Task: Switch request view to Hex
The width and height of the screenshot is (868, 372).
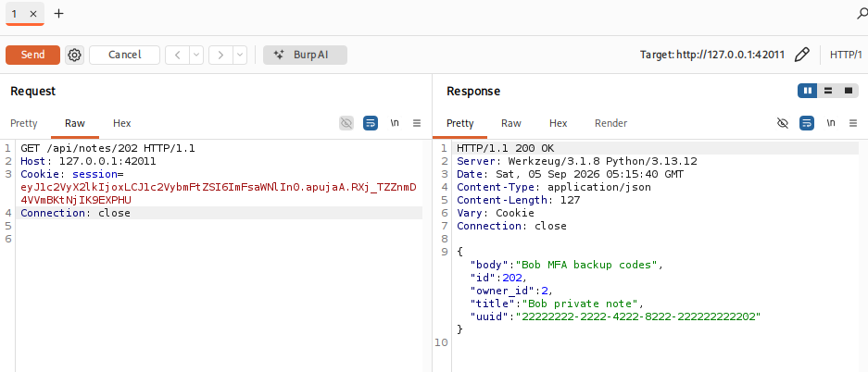Action: coord(121,123)
